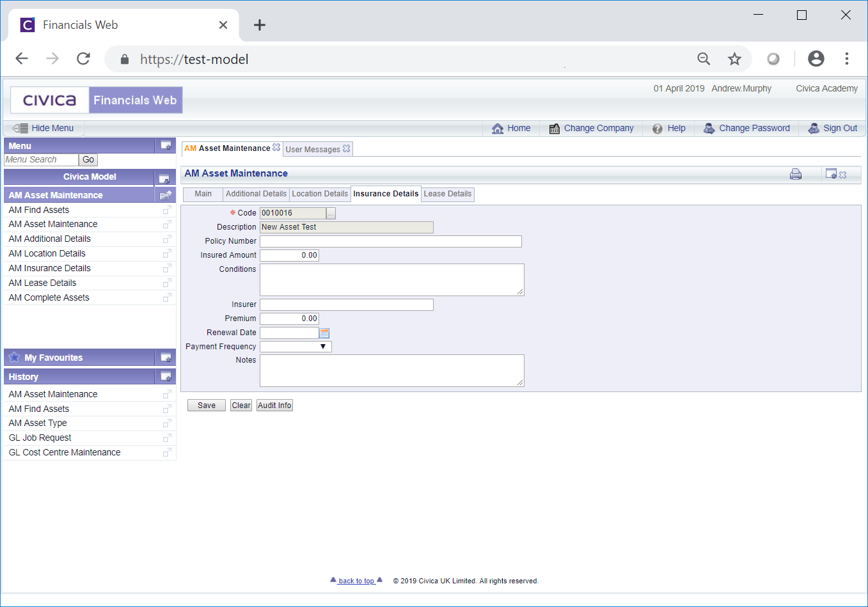Collapse the Civica Model menu section
The image size is (868, 607).
tap(164, 178)
